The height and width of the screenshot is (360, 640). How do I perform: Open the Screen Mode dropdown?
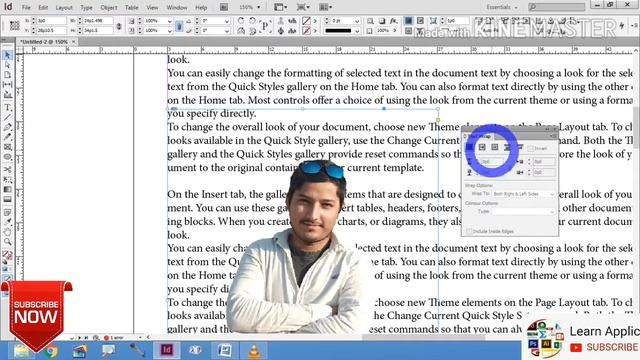click(302, 7)
